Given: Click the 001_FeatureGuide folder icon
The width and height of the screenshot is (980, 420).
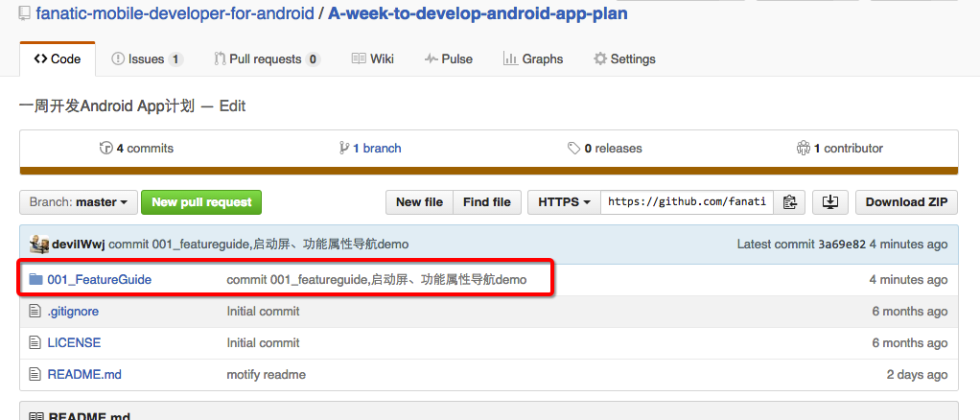Looking at the screenshot, I should [35, 280].
